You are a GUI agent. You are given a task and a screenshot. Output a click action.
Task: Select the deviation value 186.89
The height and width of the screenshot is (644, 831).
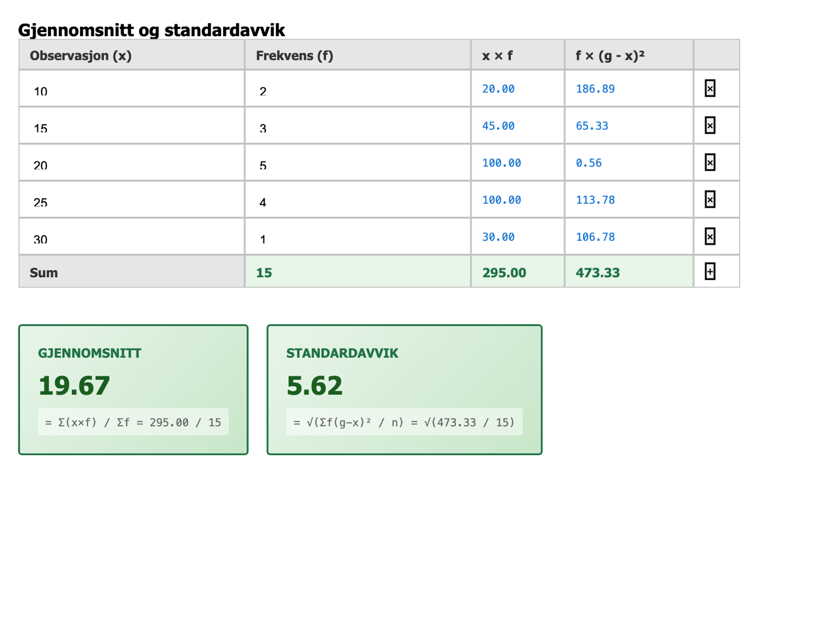[595, 88]
